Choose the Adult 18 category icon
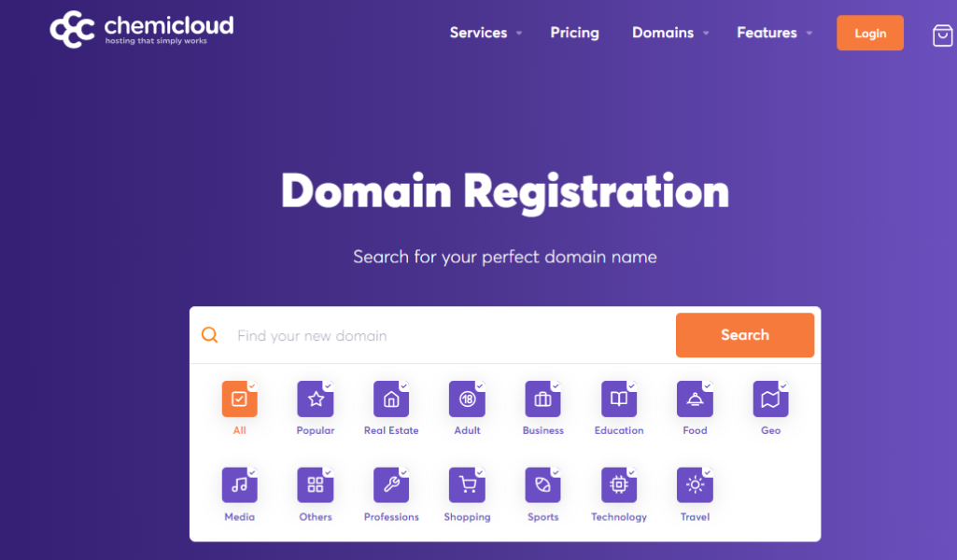The width and height of the screenshot is (957, 560). pyautogui.click(x=468, y=399)
